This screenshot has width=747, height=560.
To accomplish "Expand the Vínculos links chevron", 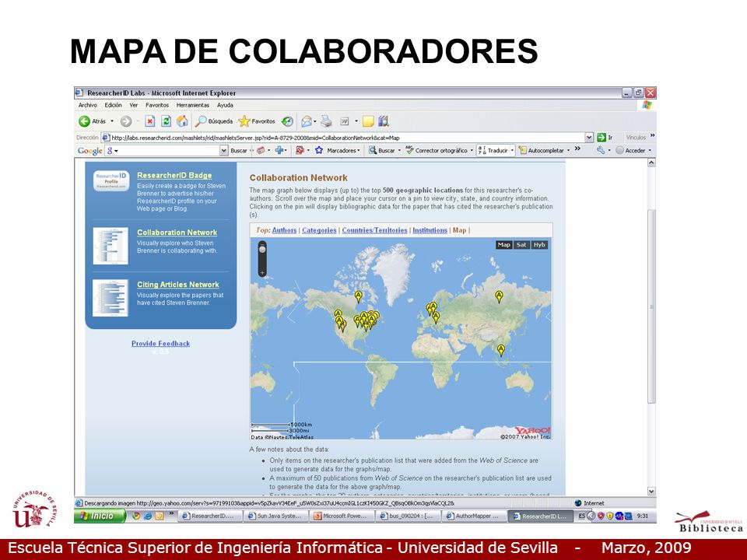I will (652, 135).
